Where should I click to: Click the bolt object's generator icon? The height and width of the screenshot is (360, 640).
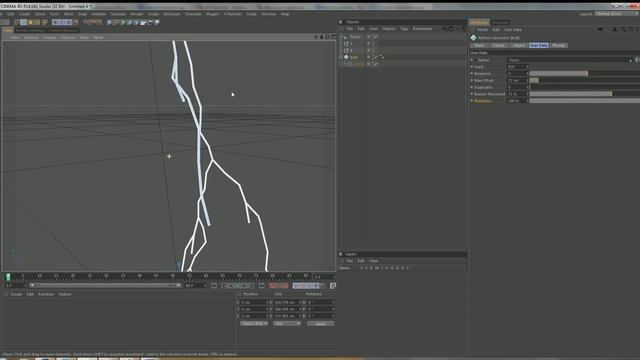tap(346, 57)
